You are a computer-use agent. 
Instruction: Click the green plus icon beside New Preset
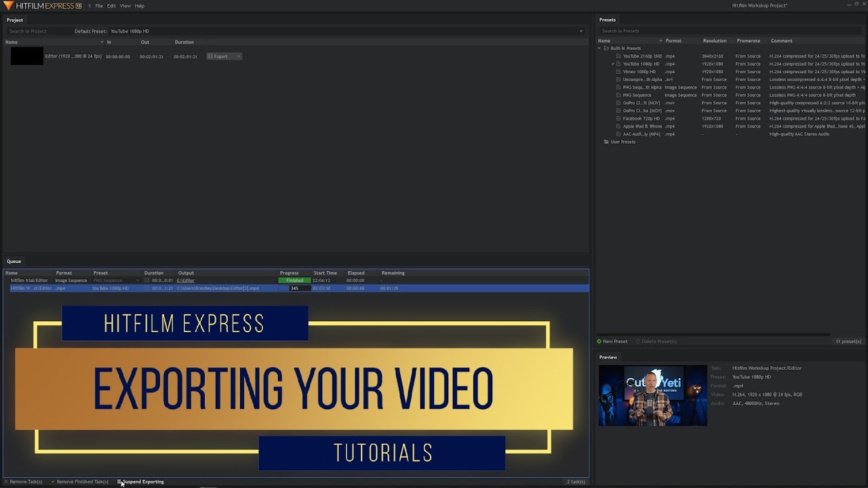click(x=599, y=342)
